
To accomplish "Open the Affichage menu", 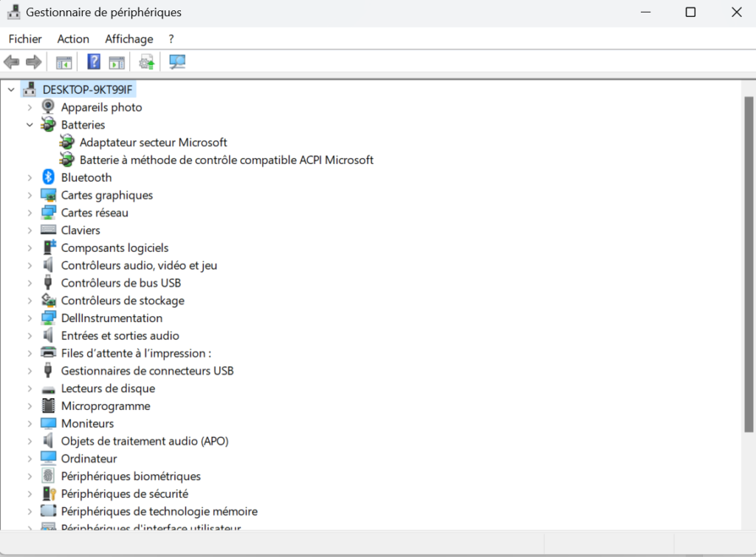I will click(129, 39).
